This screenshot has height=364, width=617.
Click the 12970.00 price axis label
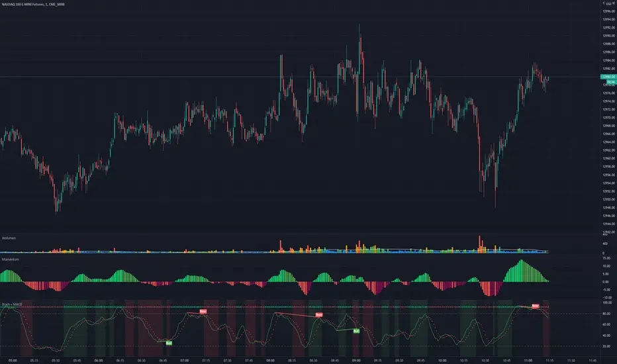click(x=609, y=118)
